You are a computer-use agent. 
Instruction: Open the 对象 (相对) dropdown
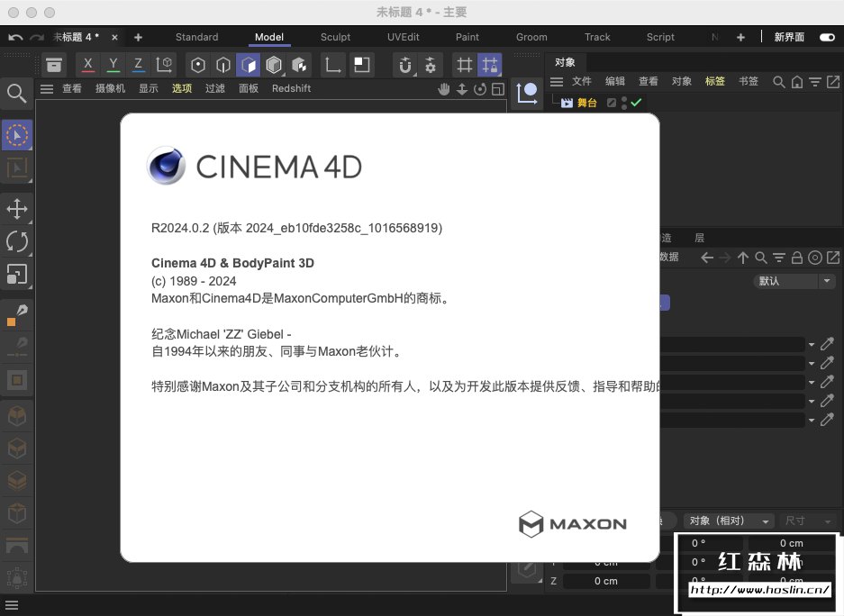click(x=729, y=521)
